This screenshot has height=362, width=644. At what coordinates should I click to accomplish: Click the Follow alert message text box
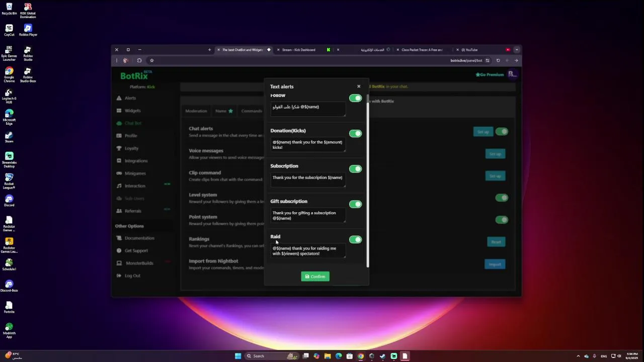tap(308, 109)
